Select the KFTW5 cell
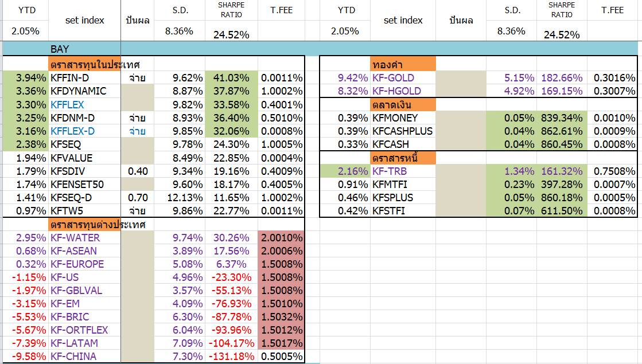 84,210
